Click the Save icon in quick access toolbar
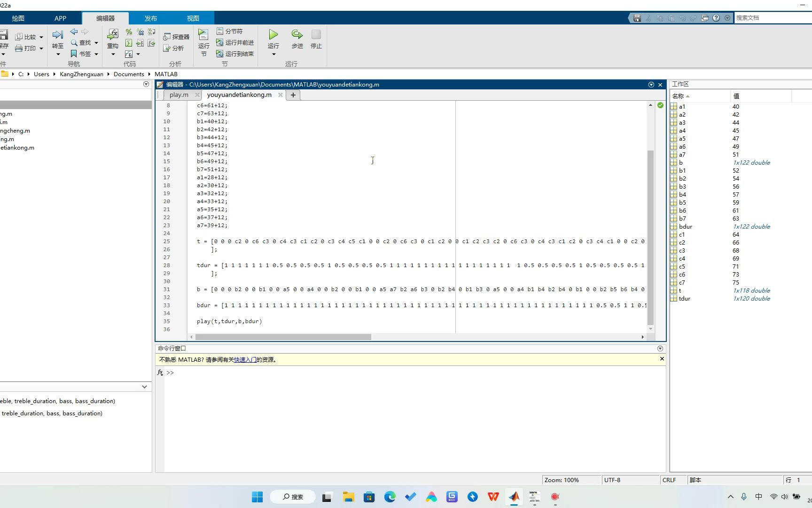This screenshot has height=508, width=812. click(x=637, y=17)
